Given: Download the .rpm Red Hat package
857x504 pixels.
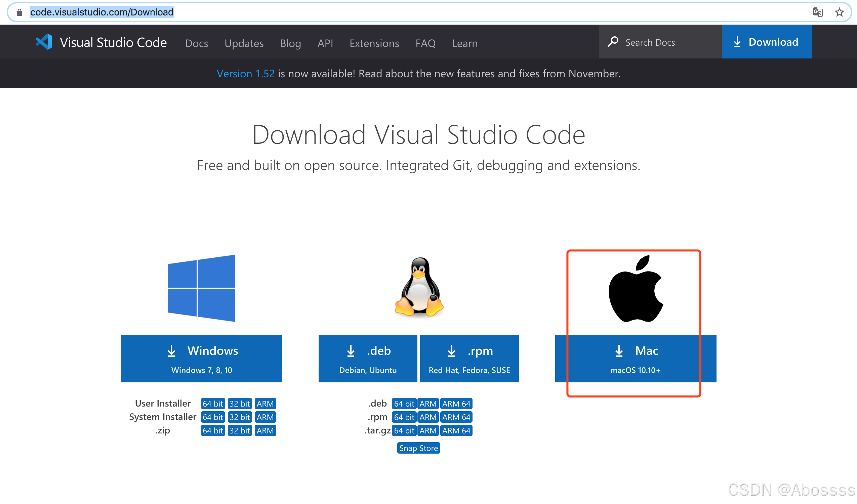Looking at the screenshot, I should [469, 359].
